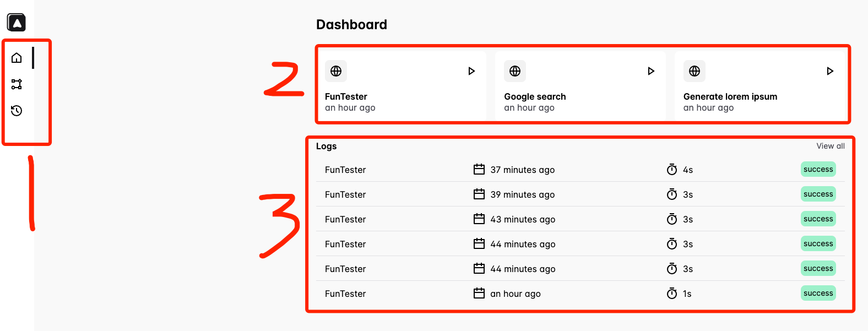The width and height of the screenshot is (868, 331).
Task: Open the Google search workflow card
Action: coord(581,85)
